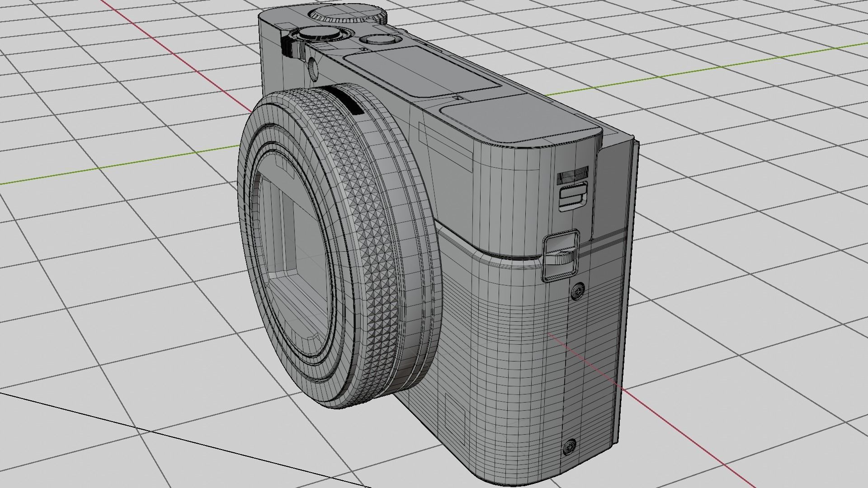Screen dimensions: 868x488
Task: Click the small round lamp on front face
Action: [x=312, y=69]
